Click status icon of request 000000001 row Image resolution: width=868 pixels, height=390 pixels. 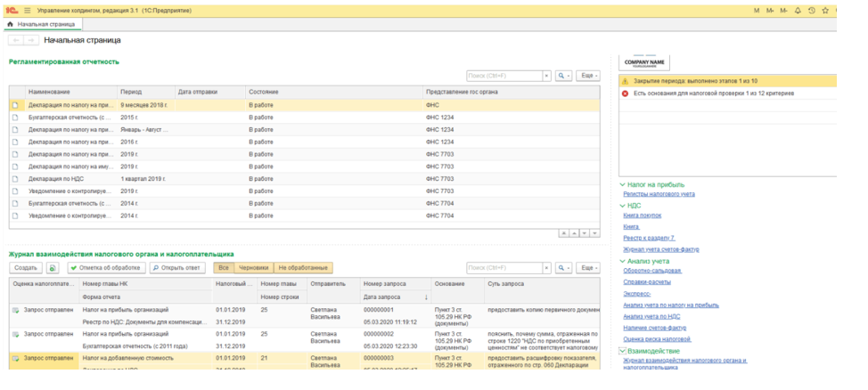click(15, 311)
